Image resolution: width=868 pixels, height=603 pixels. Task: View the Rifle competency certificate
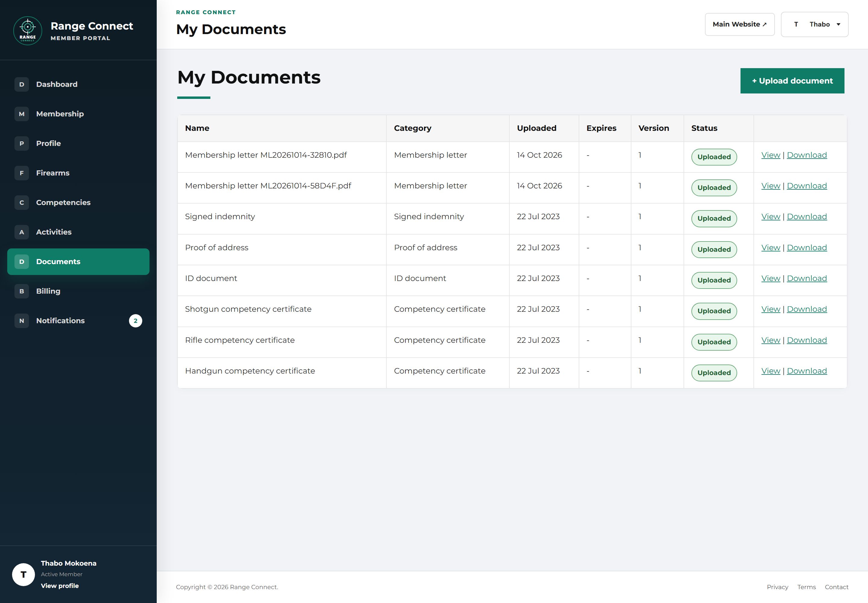tap(771, 340)
